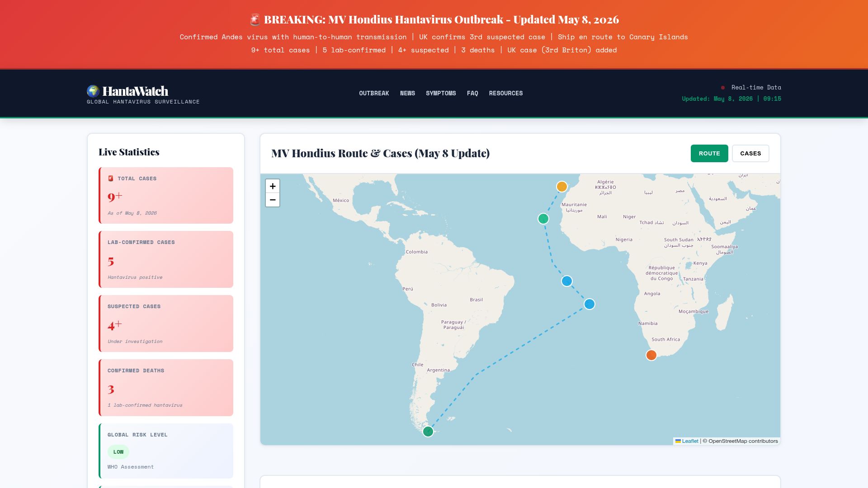This screenshot has height=488, width=868.
Task: Click the green map marker west of Mauritania
Action: click(x=543, y=219)
